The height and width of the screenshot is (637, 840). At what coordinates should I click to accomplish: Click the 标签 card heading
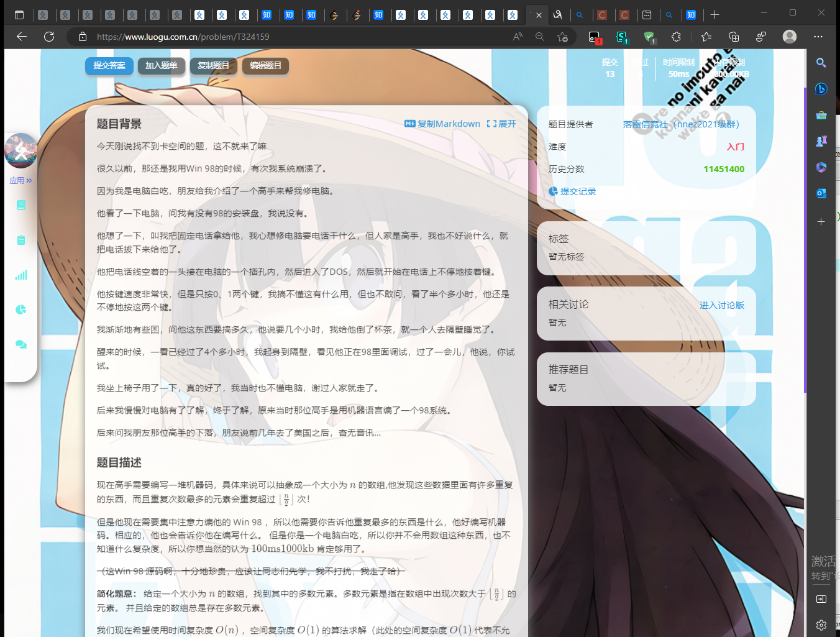[x=558, y=239]
